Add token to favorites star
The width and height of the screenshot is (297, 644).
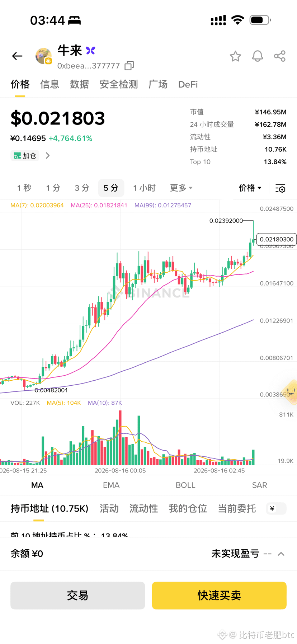pos(235,56)
